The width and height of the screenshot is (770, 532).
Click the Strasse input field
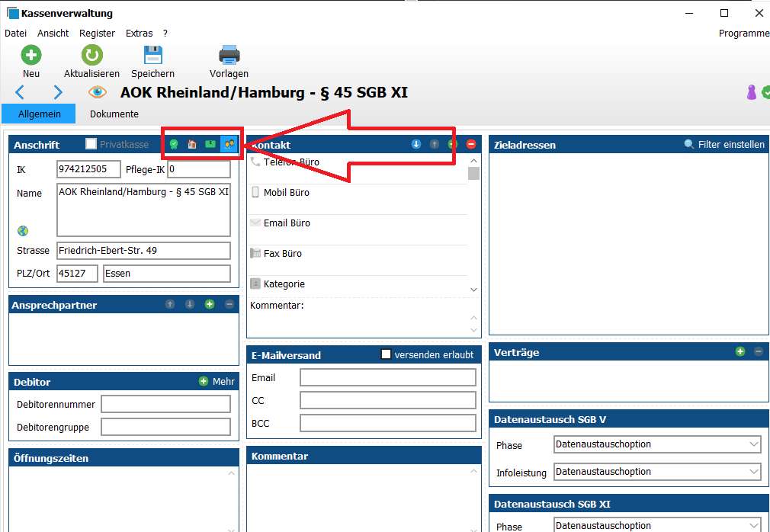click(x=143, y=250)
